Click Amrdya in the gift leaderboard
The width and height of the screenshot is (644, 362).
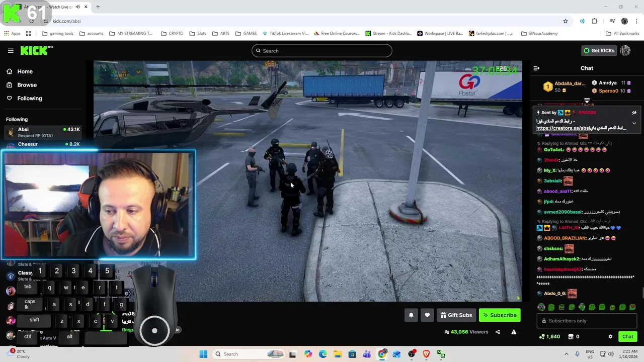[x=607, y=83]
